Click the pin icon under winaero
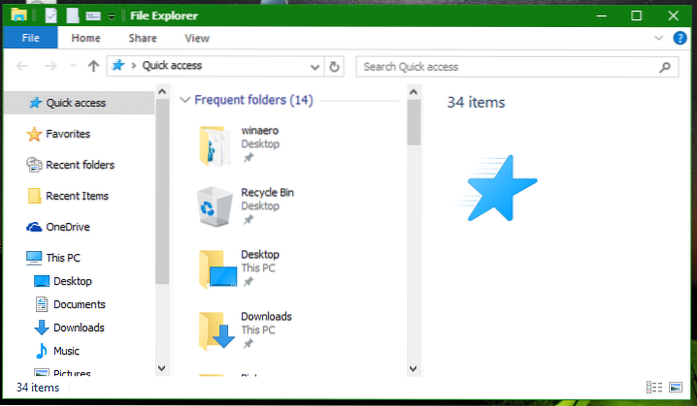 pos(248,157)
